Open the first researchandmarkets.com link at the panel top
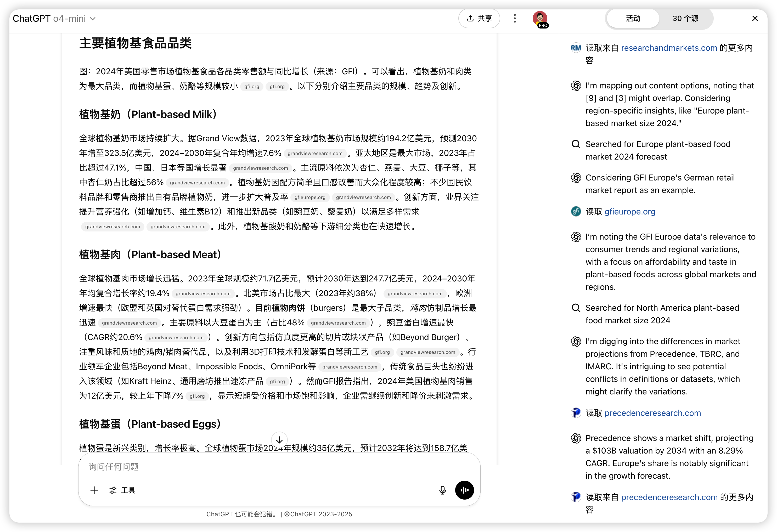This screenshot has height=532, width=777. 669,48
